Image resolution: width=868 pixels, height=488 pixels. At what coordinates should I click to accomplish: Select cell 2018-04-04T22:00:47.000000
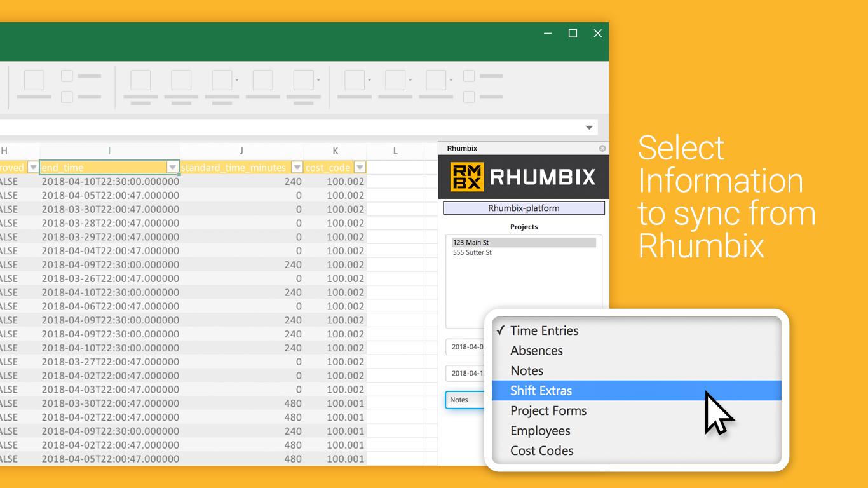click(x=109, y=251)
